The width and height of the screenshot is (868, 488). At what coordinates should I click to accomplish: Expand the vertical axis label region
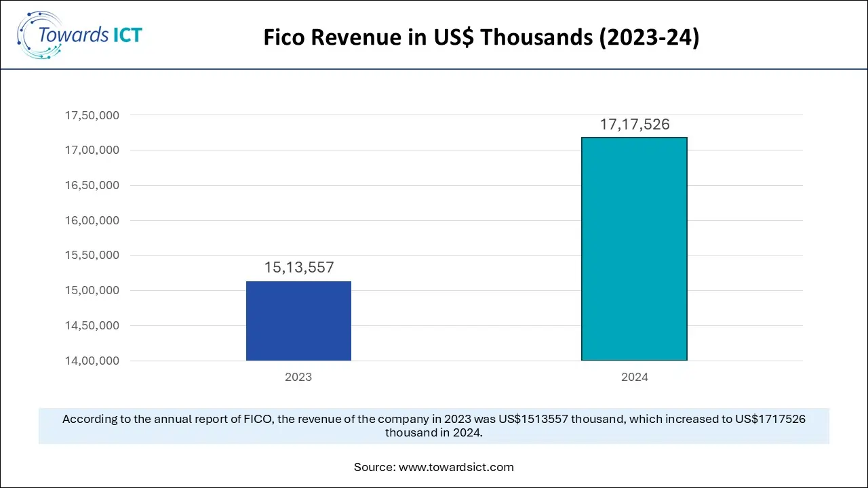[x=92, y=237]
